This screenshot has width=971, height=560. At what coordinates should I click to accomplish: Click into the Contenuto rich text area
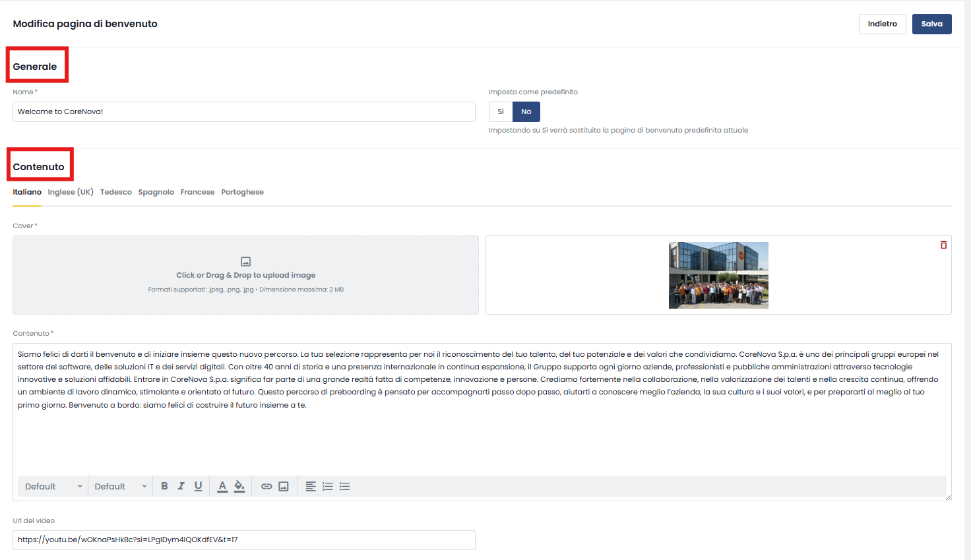pyautogui.click(x=482, y=409)
